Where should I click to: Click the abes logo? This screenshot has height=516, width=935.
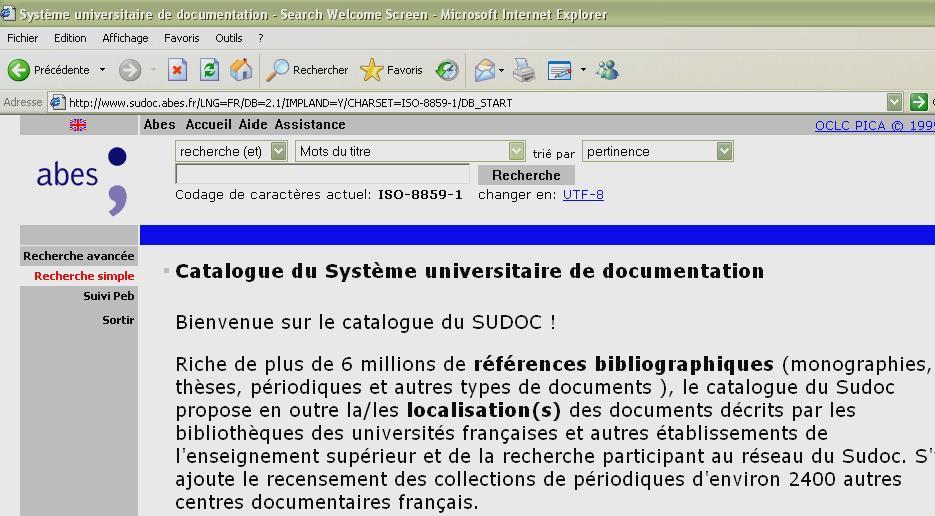[x=81, y=181]
